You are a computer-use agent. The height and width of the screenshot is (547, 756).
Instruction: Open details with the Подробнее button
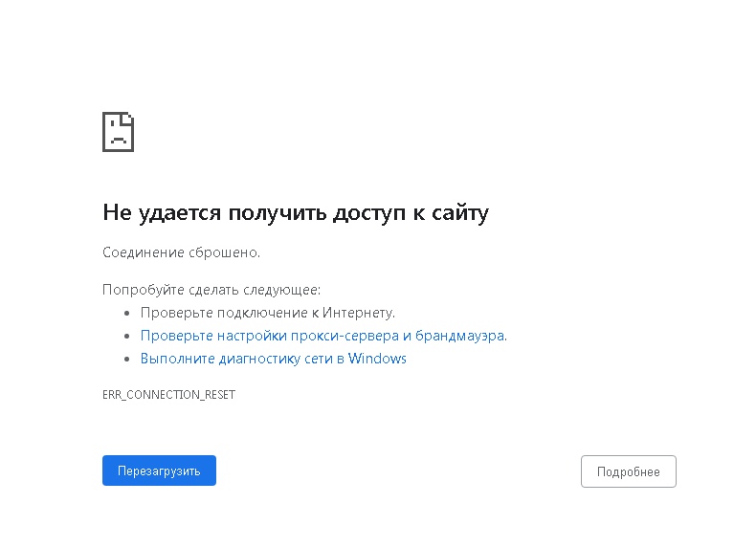[628, 471]
